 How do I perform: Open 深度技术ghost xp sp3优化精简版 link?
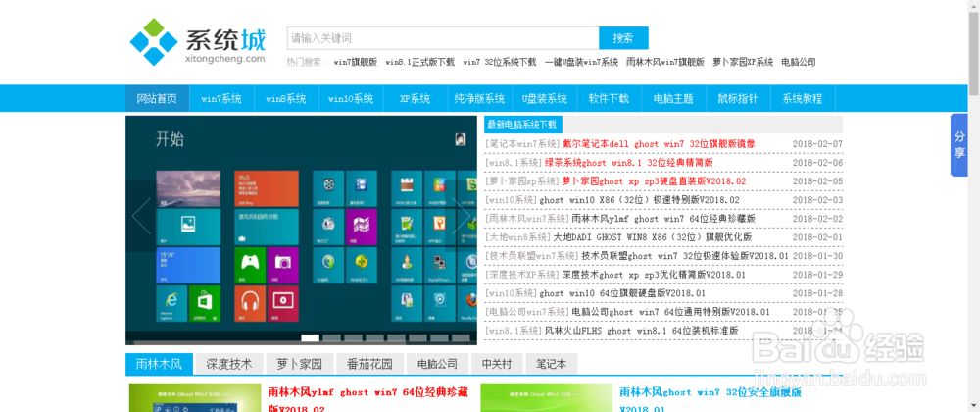(x=653, y=275)
